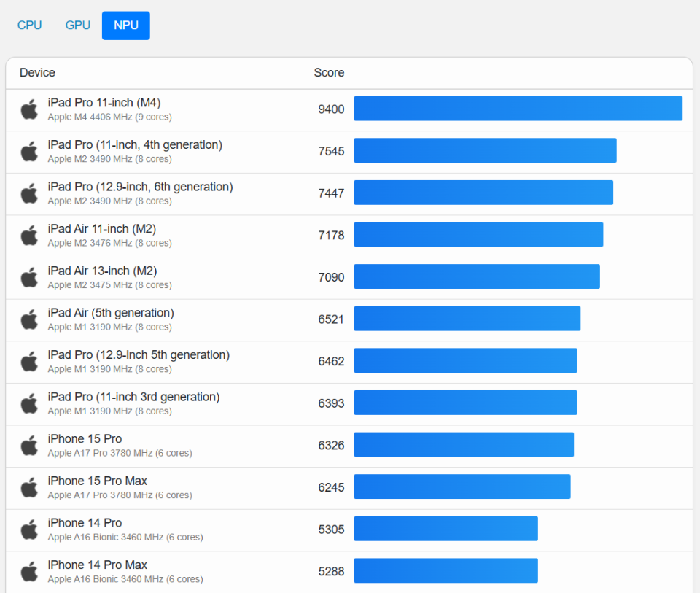Click Apple logo beside iPhone 15 Pro Max

click(29, 487)
